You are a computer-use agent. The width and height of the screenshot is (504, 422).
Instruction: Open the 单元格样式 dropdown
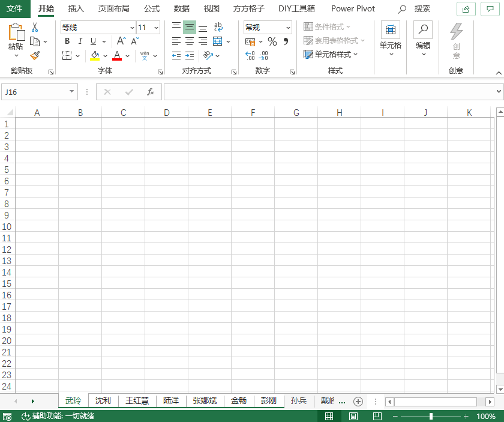coord(331,55)
